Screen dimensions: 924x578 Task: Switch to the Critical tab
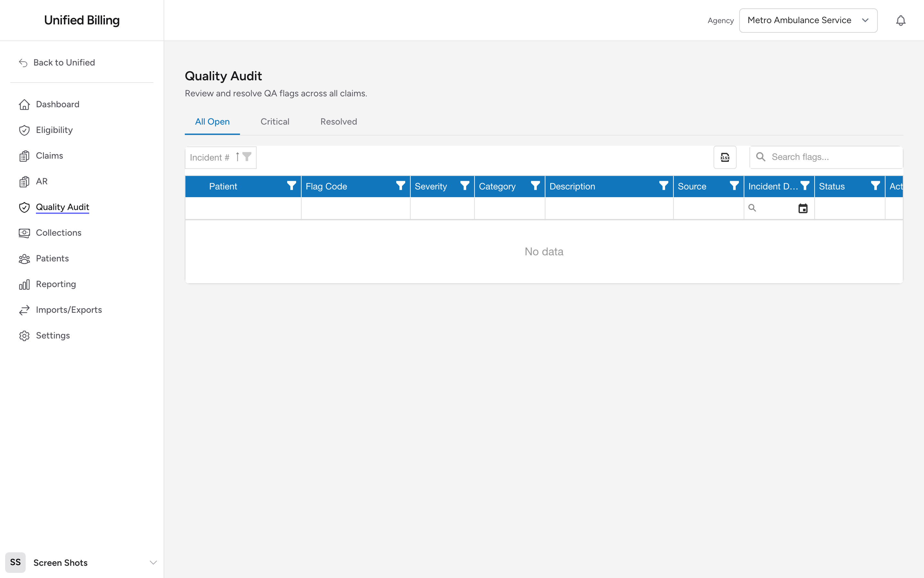point(275,122)
